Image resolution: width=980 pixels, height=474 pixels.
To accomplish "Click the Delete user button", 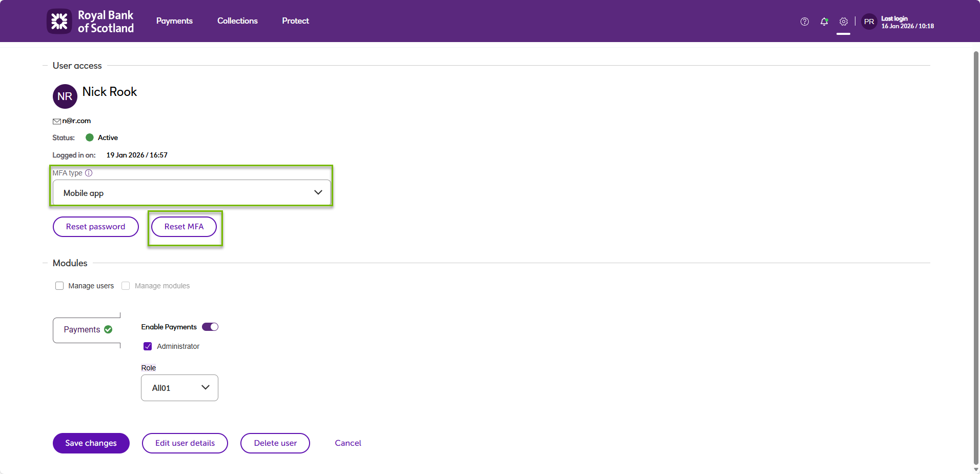I will coord(275,443).
